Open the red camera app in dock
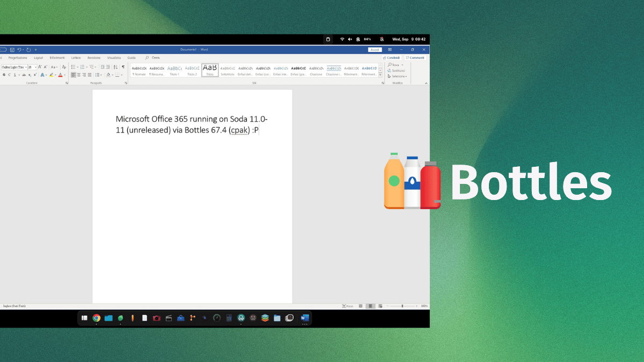Image resolution: width=644 pixels, height=362 pixels. [156, 318]
